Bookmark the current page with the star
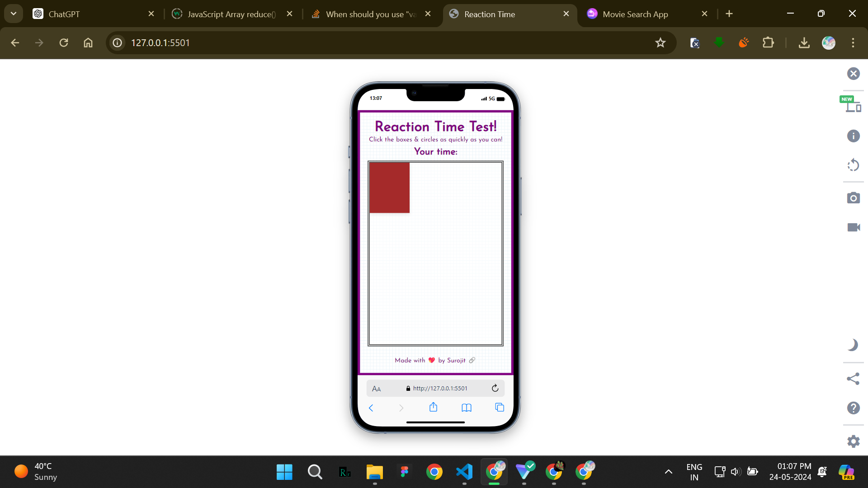868x488 pixels. click(x=660, y=43)
